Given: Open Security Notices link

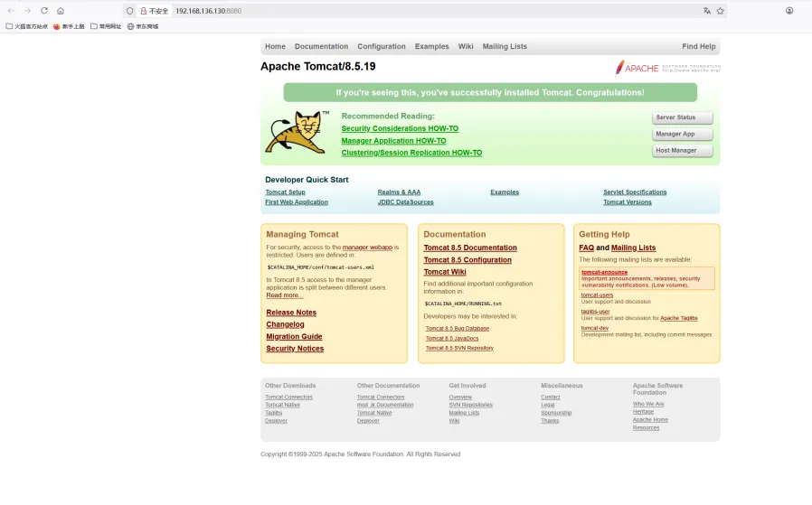Looking at the screenshot, I should (x=295, y=349).
